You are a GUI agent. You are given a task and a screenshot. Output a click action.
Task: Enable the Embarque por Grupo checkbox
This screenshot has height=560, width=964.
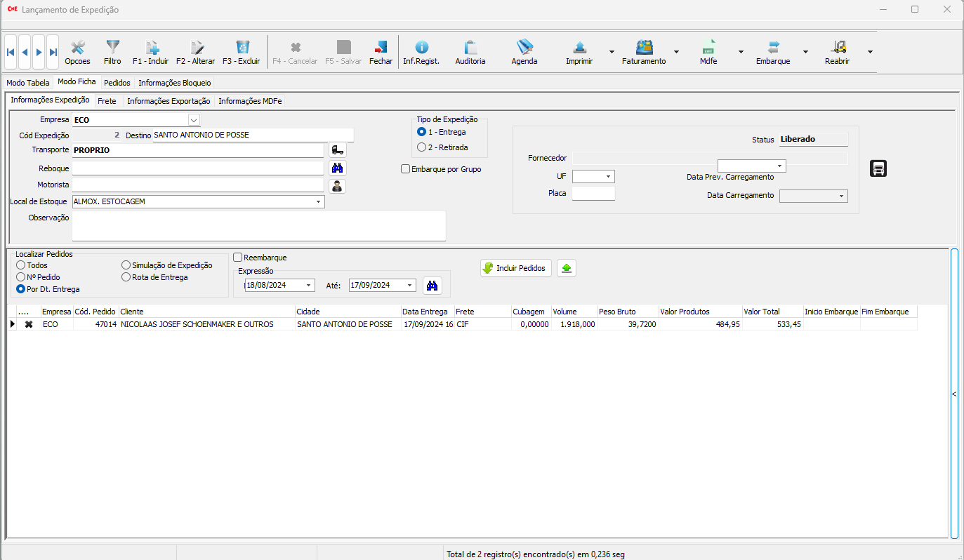(x=406, y=169)
